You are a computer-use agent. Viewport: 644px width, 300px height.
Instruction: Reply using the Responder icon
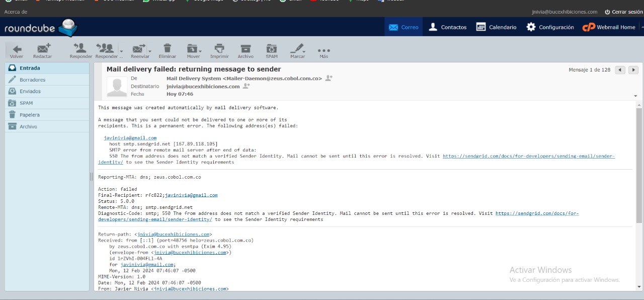click(80, 49)
